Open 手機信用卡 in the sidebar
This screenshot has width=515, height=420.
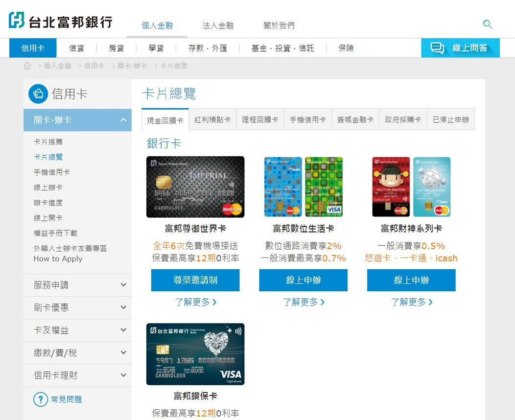51,172
